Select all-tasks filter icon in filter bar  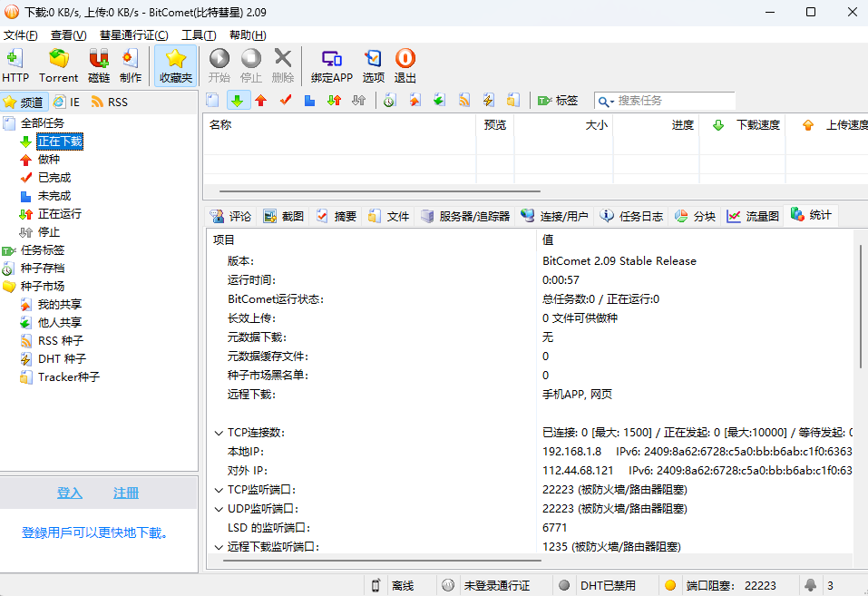click(x=212, y=101)
